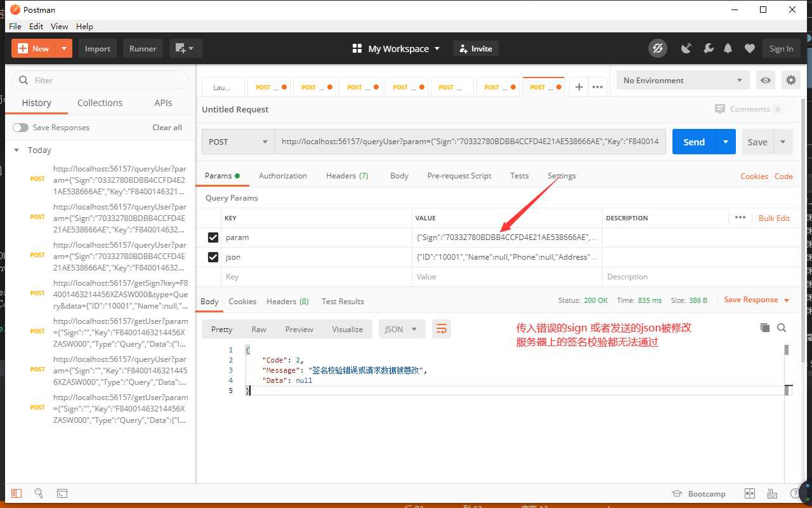812x508 pixels.
Task: Toggle the Save Responses switch
Action: [x=20, y=128]
